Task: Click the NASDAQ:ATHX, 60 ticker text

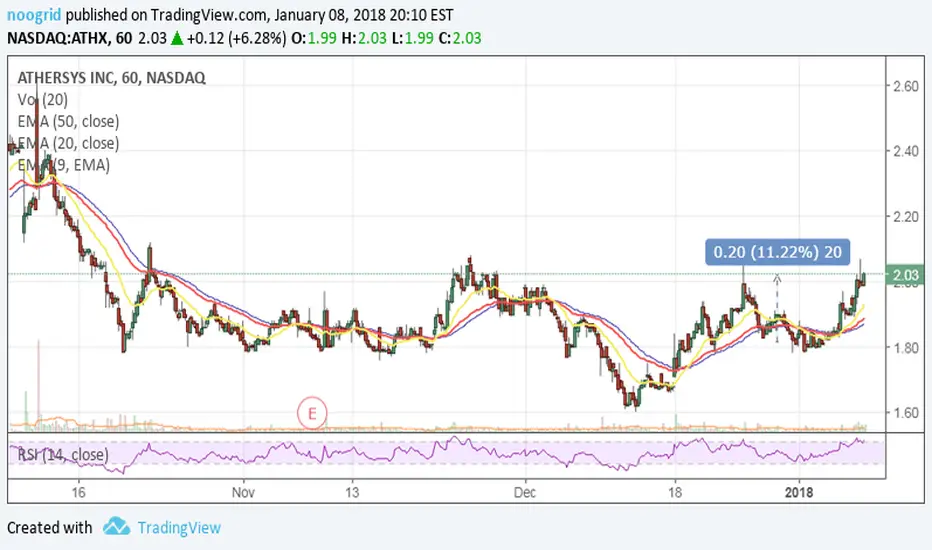Action: 70,39
